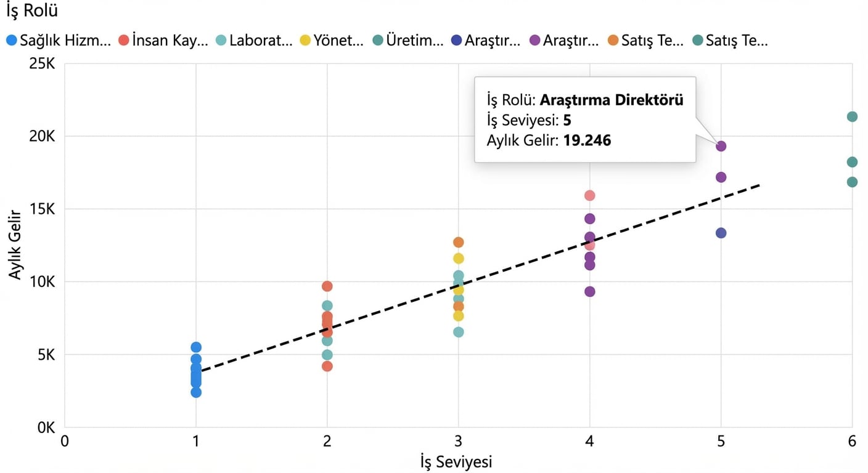The height and width of the screenshot is (473, 868).
Task: Click the İş Seviyesi axis title
Action: coord(456,461)
